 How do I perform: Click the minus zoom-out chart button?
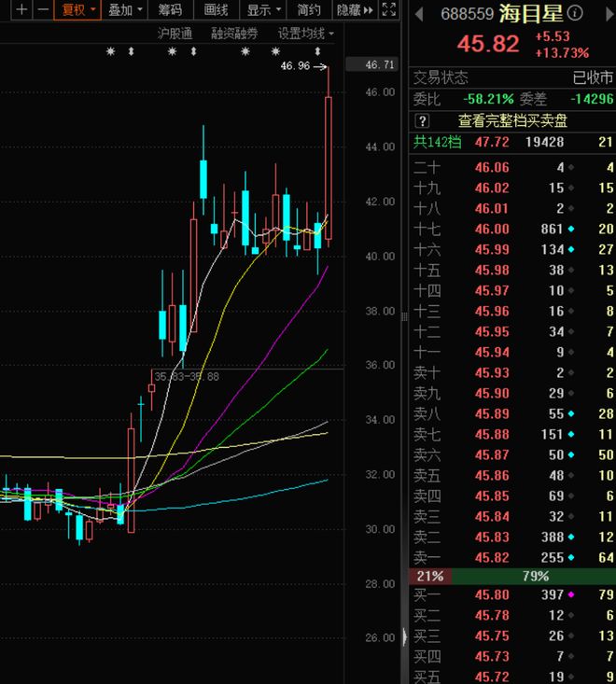[43, 10]
